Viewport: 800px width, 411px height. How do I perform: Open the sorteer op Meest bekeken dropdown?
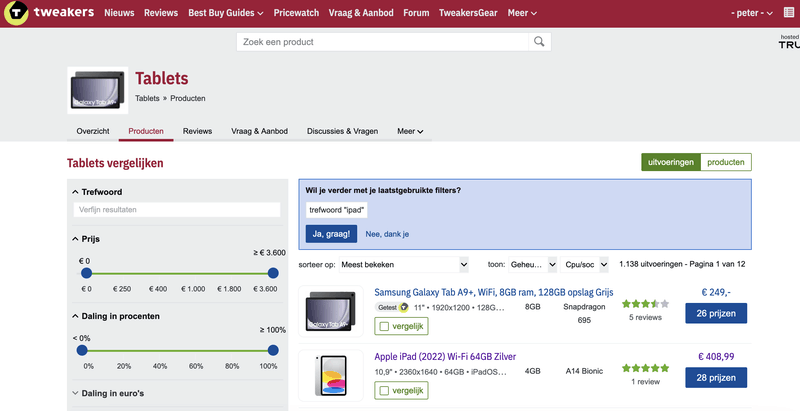click(x=404, y=265)
